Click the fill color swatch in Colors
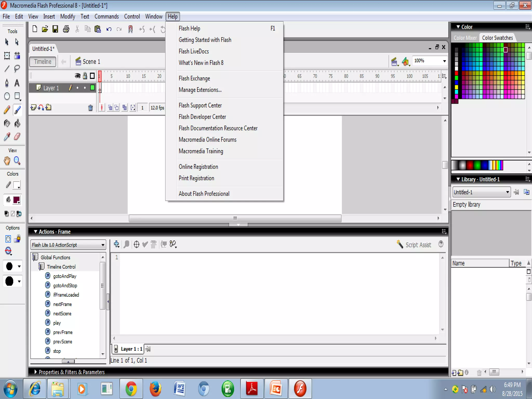 click(x=17, y=200)
